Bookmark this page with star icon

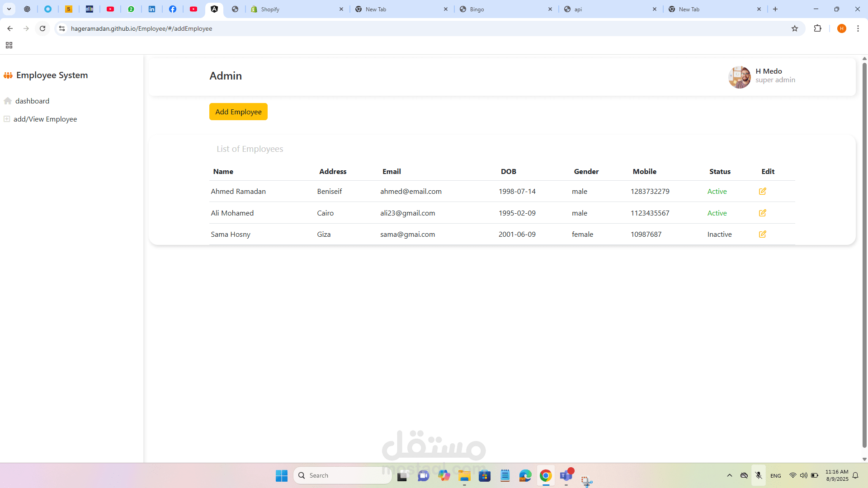click(x=795, y=28)
